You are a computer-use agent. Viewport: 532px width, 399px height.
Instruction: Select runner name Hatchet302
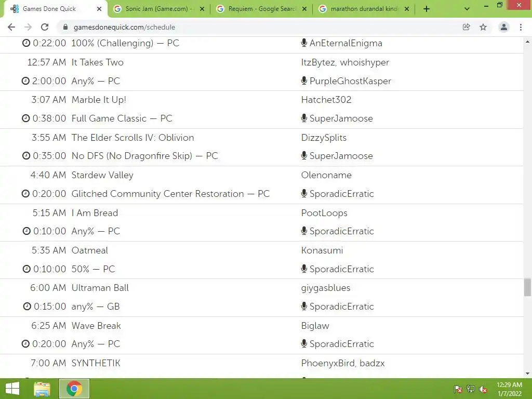click(326, 100)
